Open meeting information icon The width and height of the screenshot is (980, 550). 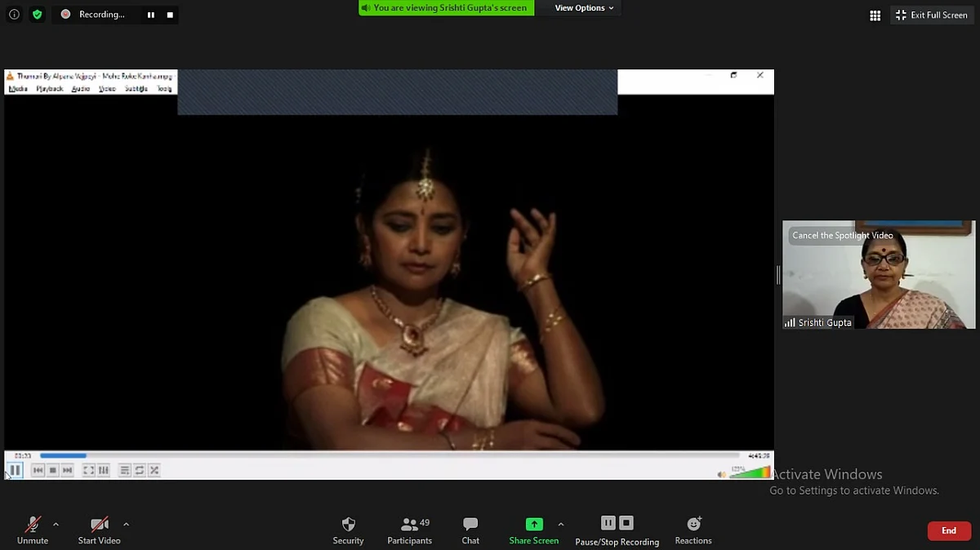(14, 15)
